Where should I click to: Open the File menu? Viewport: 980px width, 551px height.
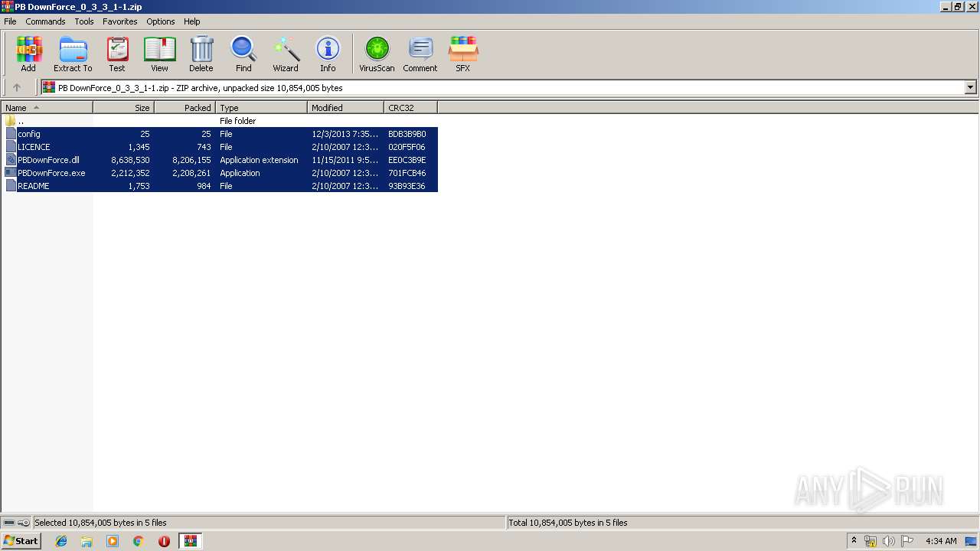(10, 21)
